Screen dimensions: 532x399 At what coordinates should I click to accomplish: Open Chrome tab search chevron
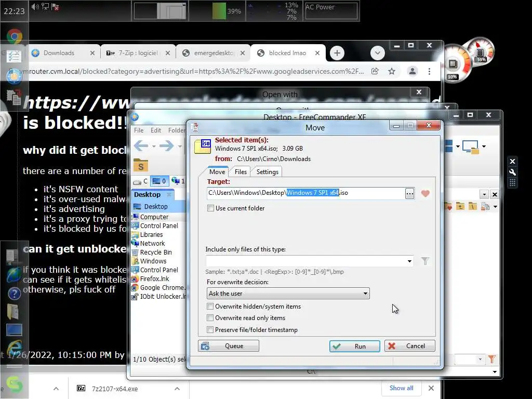point(377,53)
